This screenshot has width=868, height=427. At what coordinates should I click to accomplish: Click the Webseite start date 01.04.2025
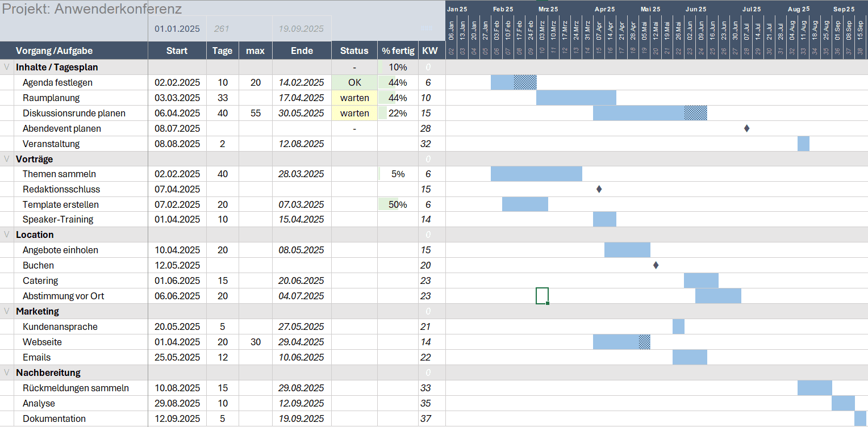(x=177, y=342)
